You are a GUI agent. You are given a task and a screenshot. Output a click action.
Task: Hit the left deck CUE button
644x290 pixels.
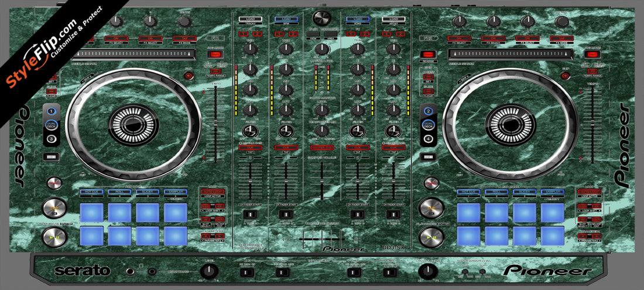coord(54,208)
